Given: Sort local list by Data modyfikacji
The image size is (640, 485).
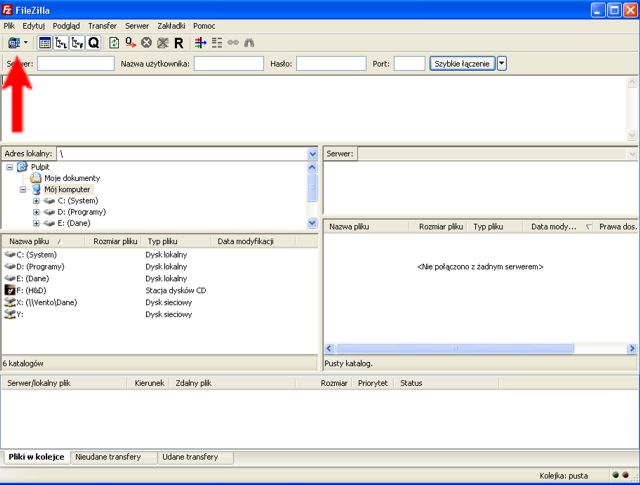Looking at the screenshot, I should 253,241.
